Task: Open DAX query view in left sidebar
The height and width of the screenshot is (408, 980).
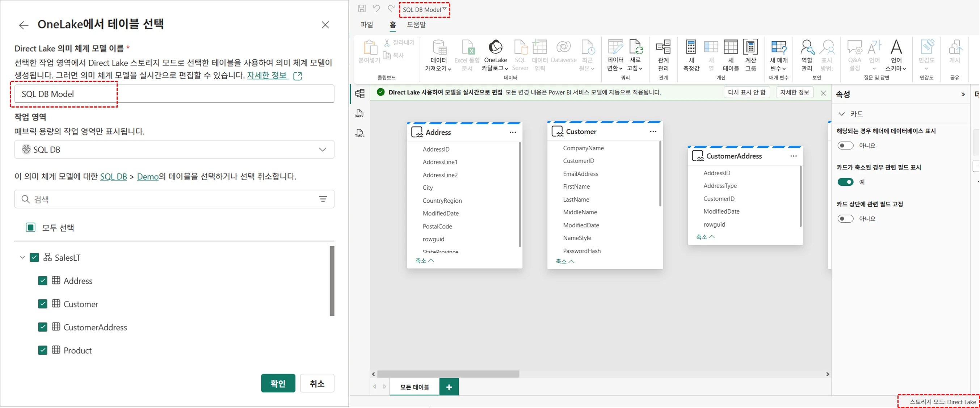Action: (359, 113)
